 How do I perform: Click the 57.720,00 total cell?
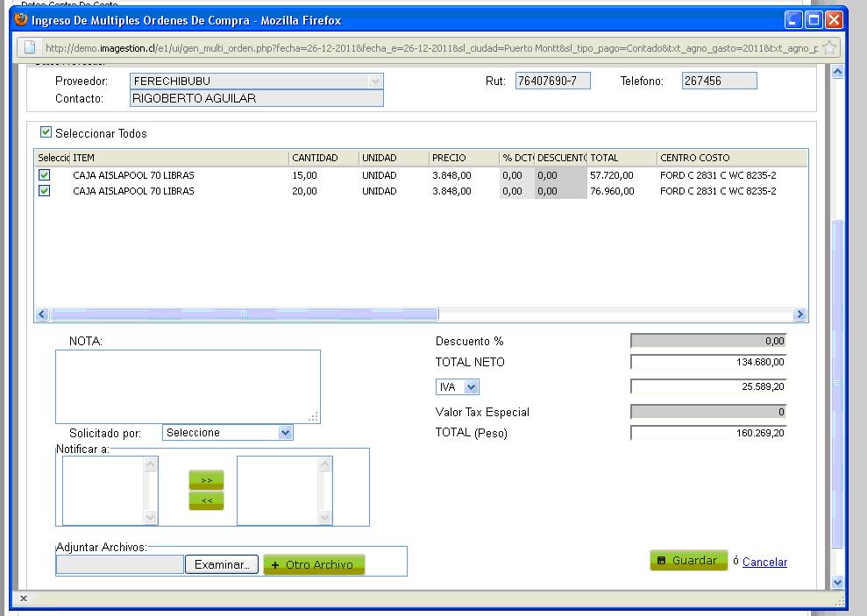[x=612, y=175]
